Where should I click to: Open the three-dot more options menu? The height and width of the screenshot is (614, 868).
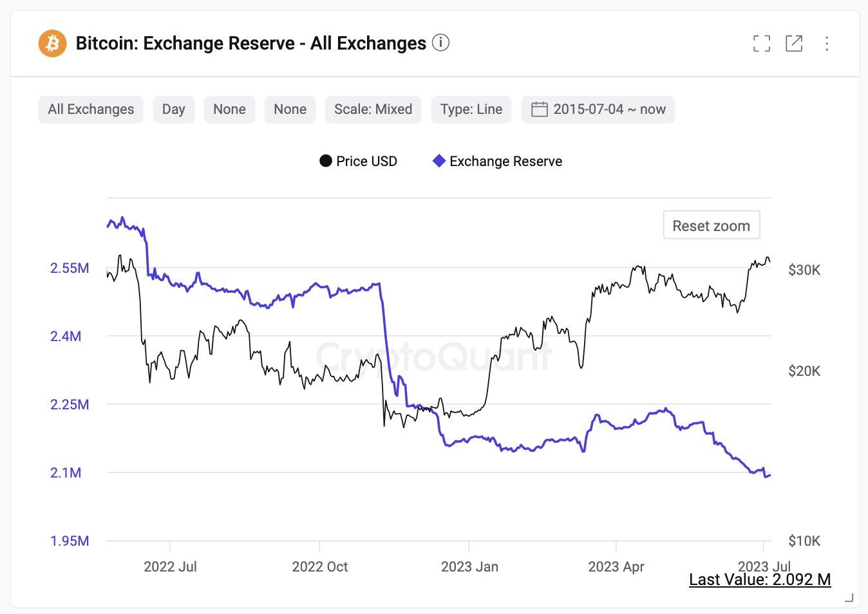[827, 43]
